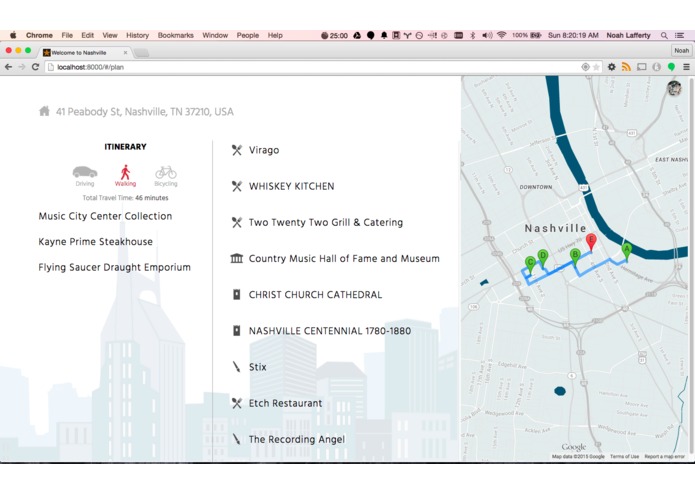Select WHISKEY KITCHEN from the list
Viewport: 695px width, 494px height.
pos(292,187)
